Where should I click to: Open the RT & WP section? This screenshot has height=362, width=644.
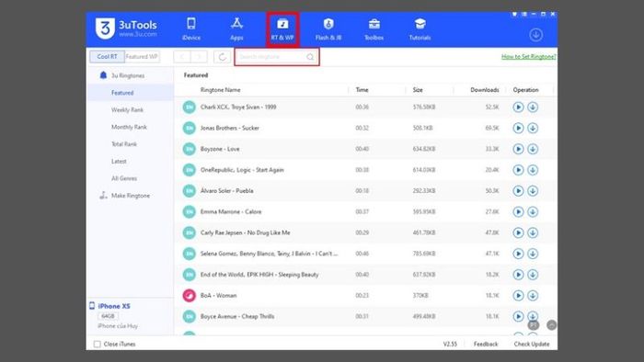point(282,29)
